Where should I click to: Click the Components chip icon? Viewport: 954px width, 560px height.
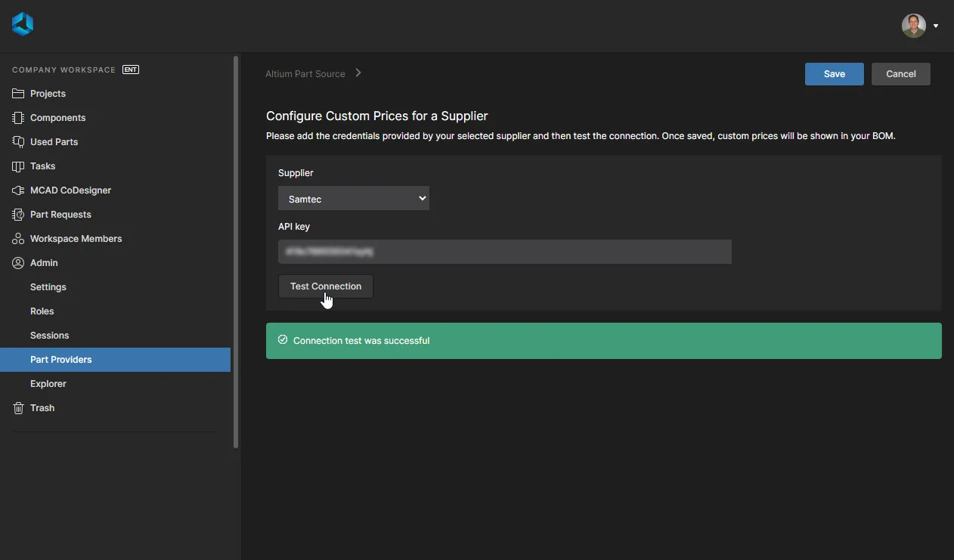click(18, 118)
